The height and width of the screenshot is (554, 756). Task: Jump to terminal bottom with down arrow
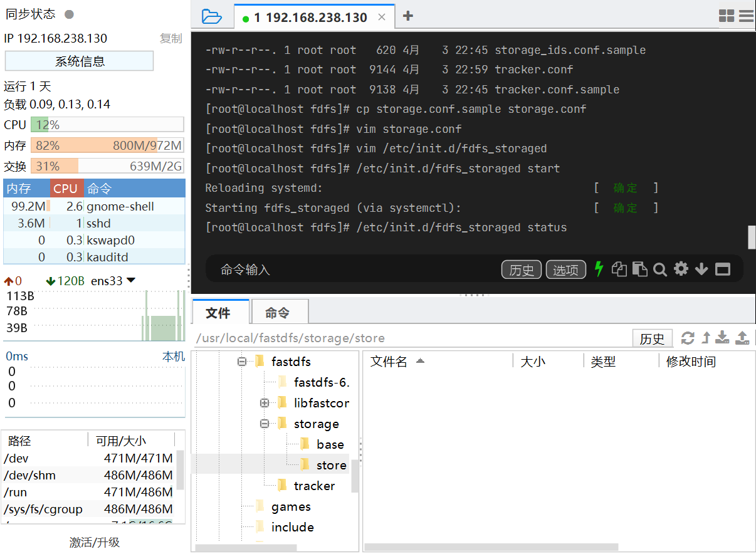[x=701, y=269]
